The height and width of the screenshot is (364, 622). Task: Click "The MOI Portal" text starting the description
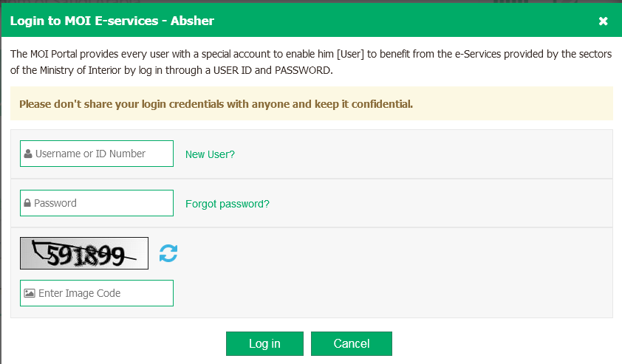(43, 55)
